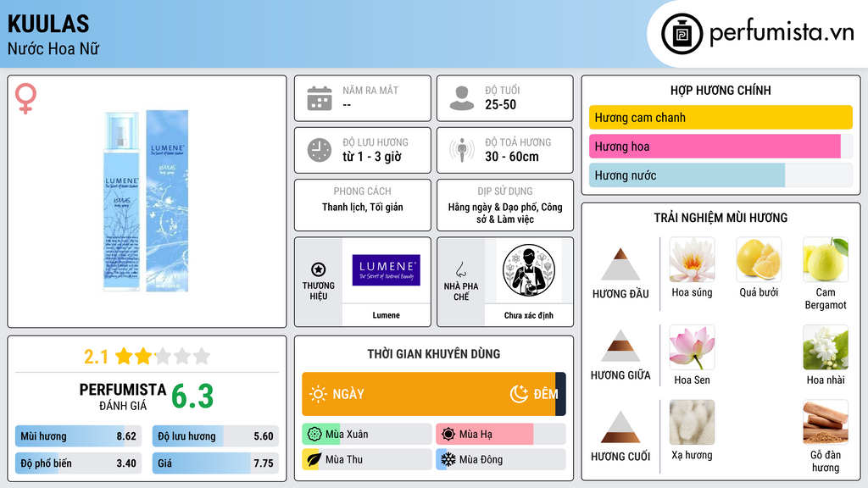Click the style text Thanh lịch, Tối giản
868x488 pixels.
coord(363,207)
